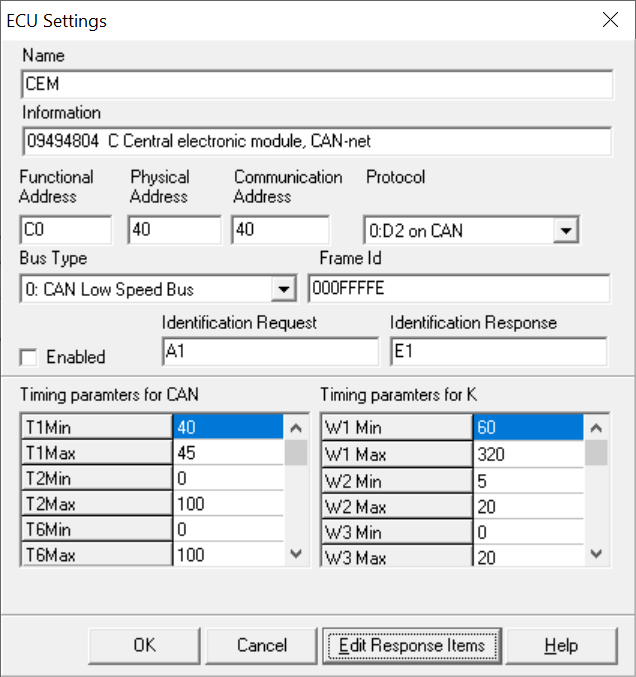Click the Help button
The width and height of the screenshot is (636, 677).
pyautogui.click(x=561, y=646)
